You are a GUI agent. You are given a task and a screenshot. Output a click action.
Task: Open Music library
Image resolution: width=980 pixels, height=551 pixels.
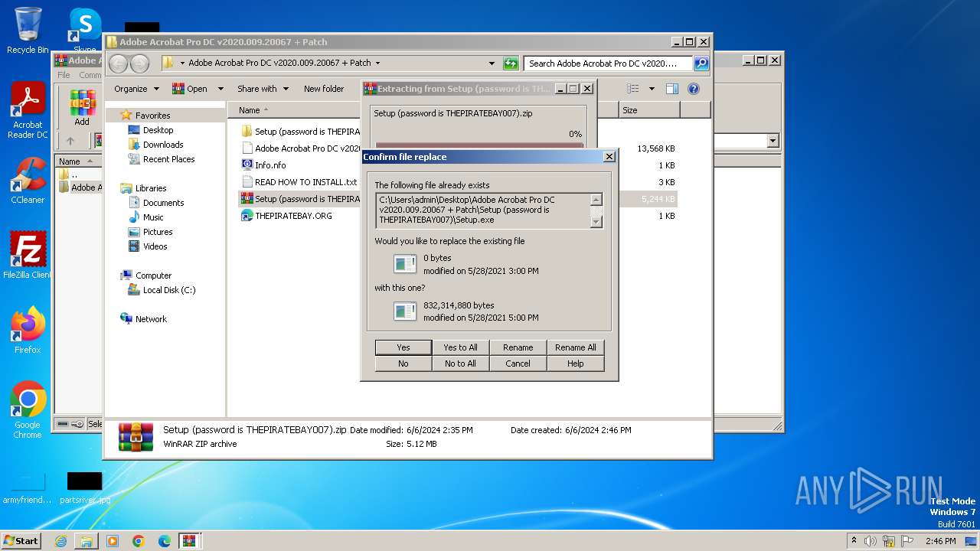tap(153, 217)
